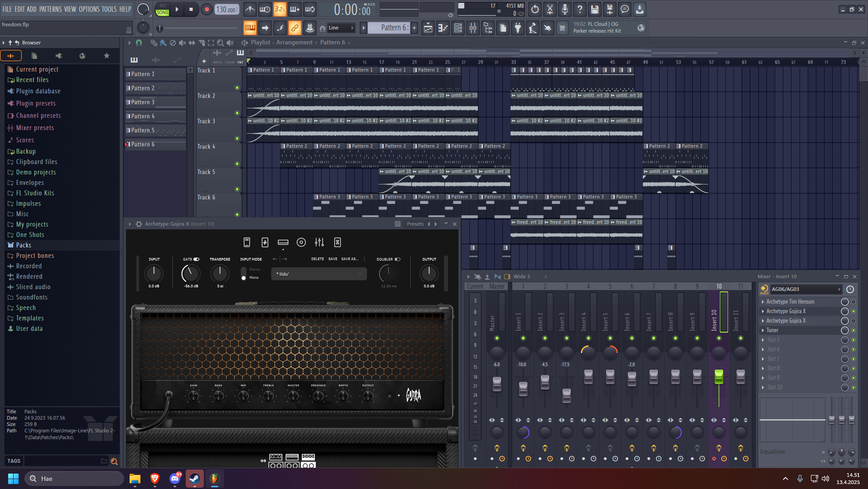Open the shopping cart content library icon
868x489 pixels.
(562, 28)
